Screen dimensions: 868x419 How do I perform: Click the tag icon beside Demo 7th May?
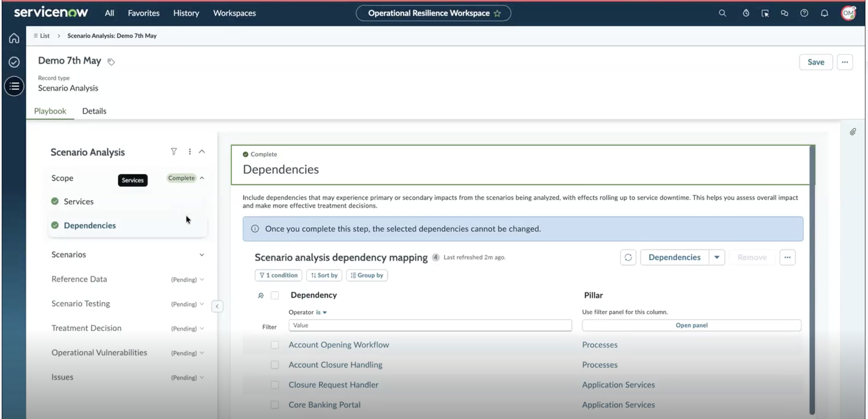111,62
